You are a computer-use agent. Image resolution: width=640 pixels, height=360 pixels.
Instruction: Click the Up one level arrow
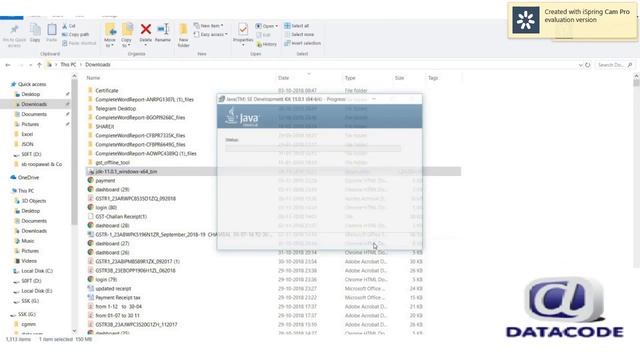pyautogui.click(x=39, y=65)
